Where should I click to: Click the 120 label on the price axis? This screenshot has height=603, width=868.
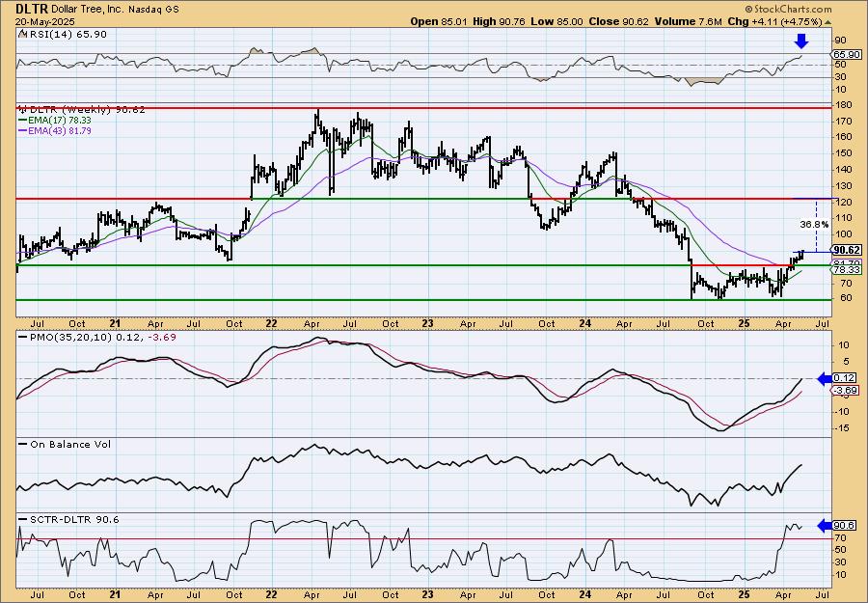click(843, 204)
